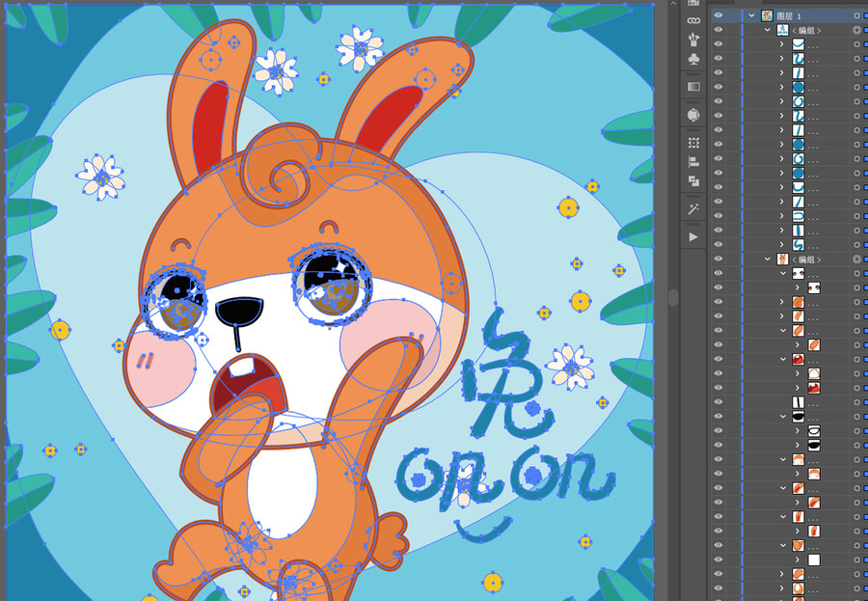The height and width of the screenshot is (601, 868).
Task: Click the scrollbar thumb beside the canvas
Action: pyautogui.click(x=673, y=297)
